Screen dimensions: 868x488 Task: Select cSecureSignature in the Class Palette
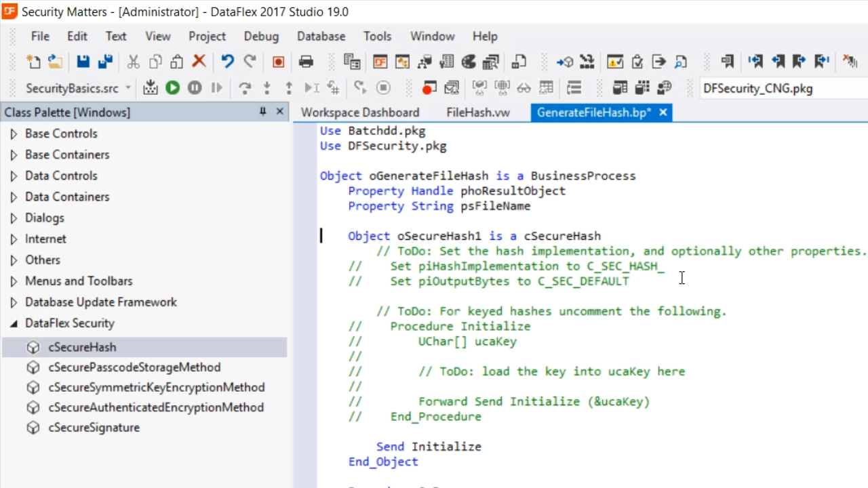(x=94, y=428)
